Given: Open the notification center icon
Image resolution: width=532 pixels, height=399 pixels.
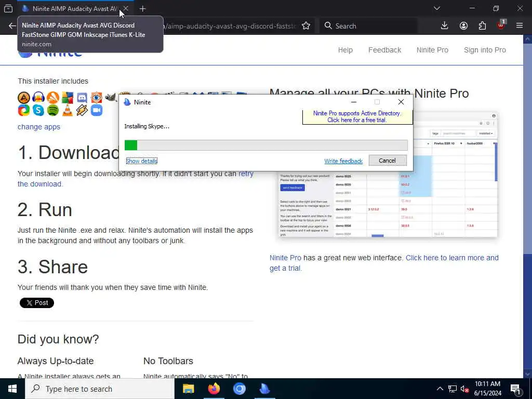Looking at the screenshot, I should coord(515,389).
